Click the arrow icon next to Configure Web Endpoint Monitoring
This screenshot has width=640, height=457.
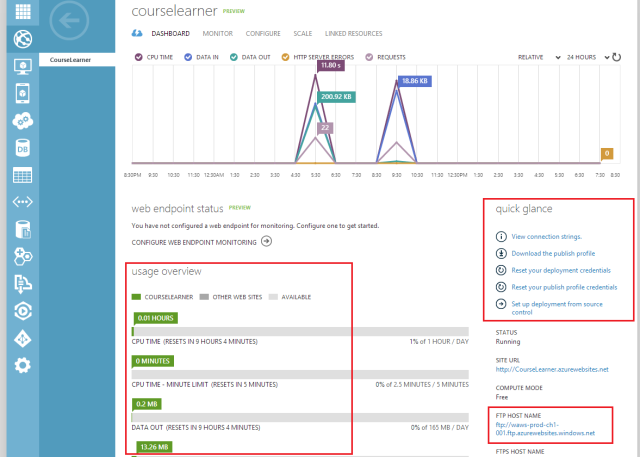[267, 242]
